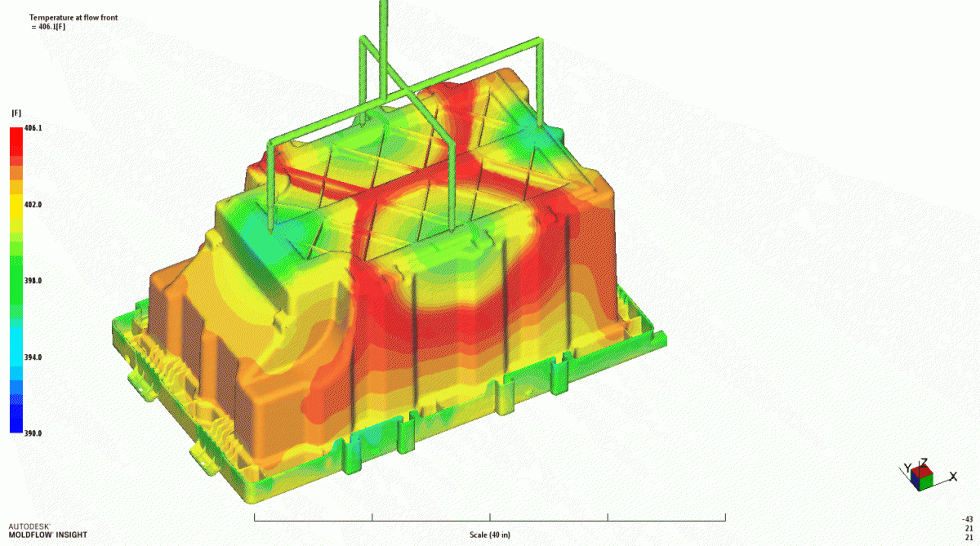The image size is (980, 546).
Task: Click the scale ruler bar
Action: tap(490, 517)
